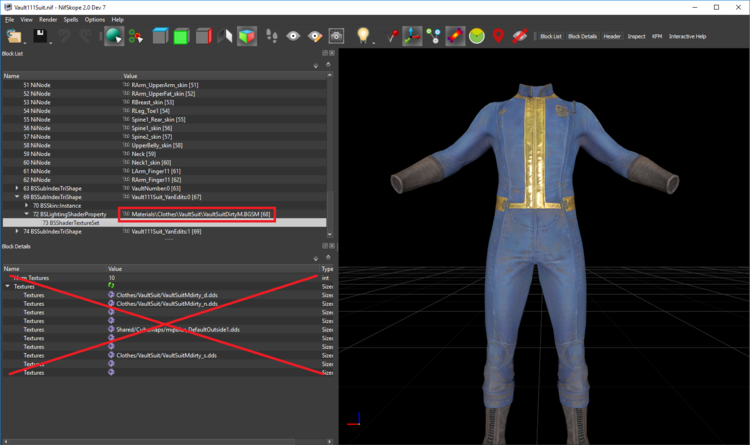Click the DefaultOutside1.dds cubemap texture value
The width and height of the screenshot is (750, 445).
click(178, 329)
